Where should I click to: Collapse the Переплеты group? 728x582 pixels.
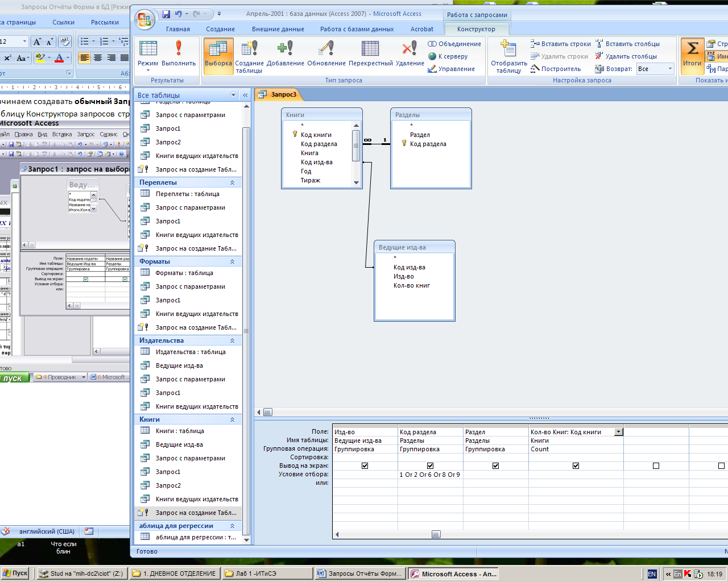(x=232, y=182)
